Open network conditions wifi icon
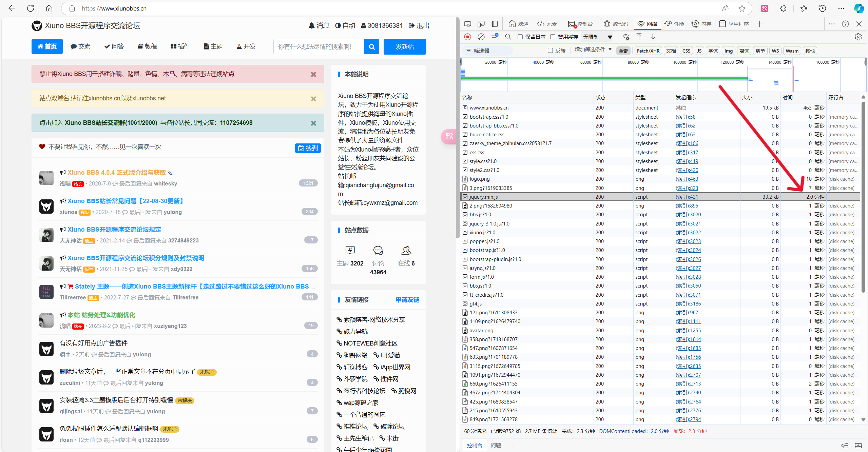The width and height of the screenshot is (868, 452). pos(626,37)
